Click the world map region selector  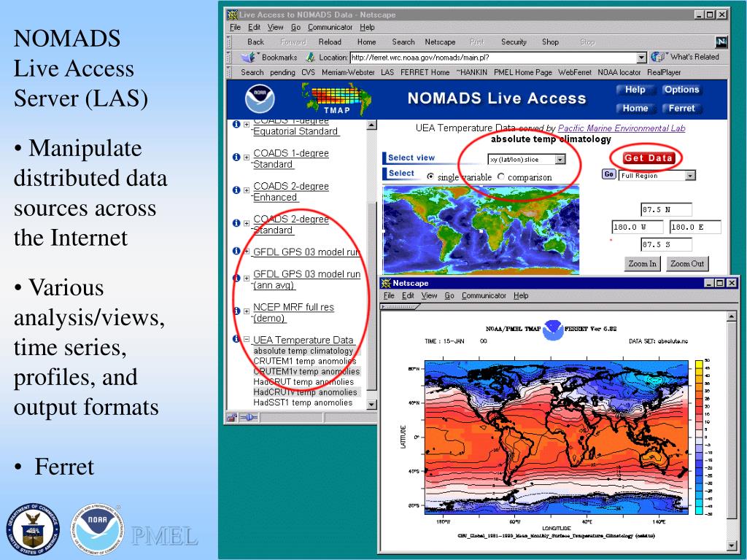coord(481,230)
